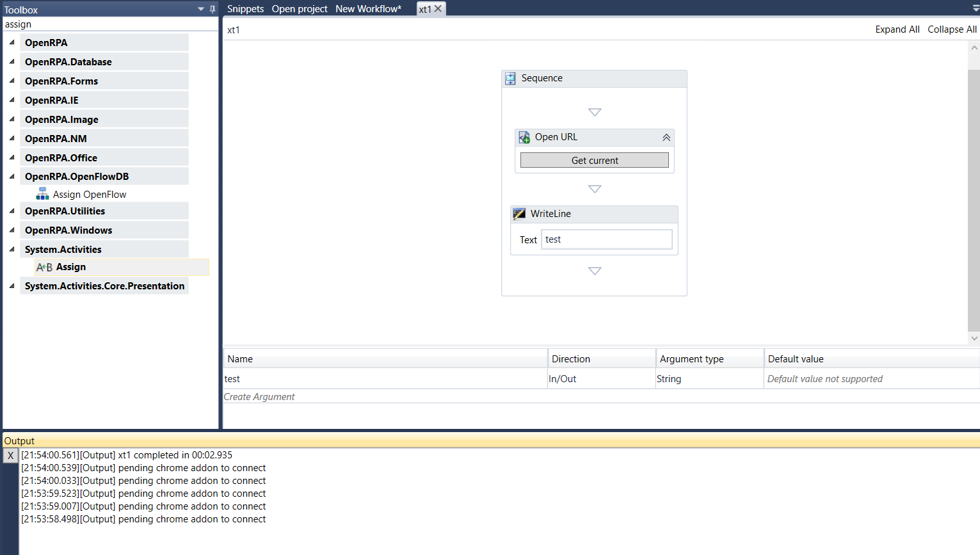Click the xt1 breadcrumb label
Screen dimensions: 980x555
point(234,30)
